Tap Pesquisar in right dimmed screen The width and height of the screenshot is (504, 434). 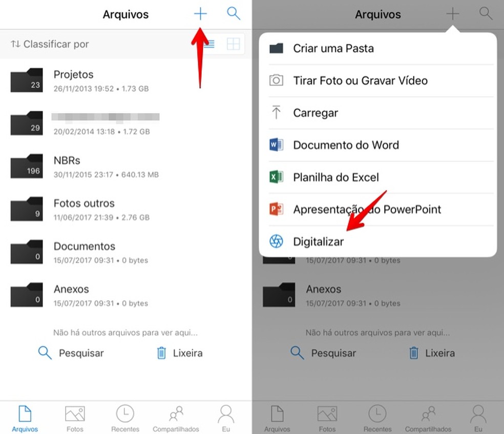click(323, 353)
